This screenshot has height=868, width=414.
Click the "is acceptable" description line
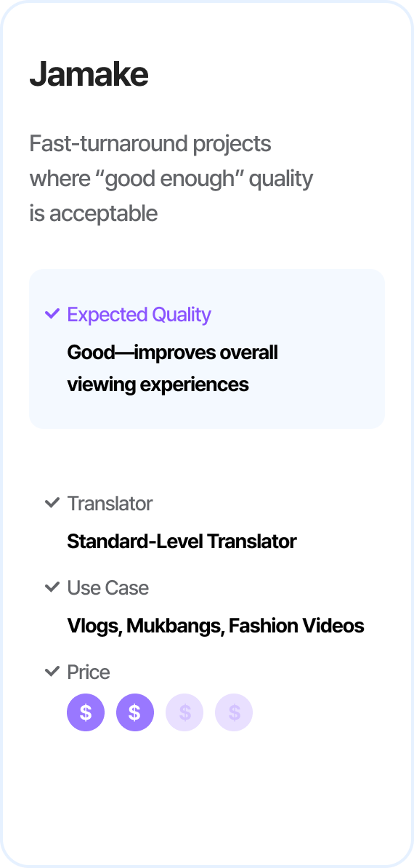(x=94, y=214)
